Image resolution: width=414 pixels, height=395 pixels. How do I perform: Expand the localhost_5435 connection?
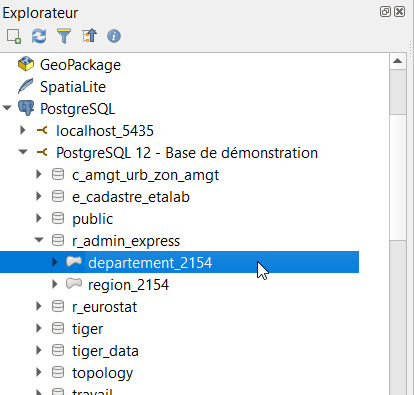tap(23, 130)
